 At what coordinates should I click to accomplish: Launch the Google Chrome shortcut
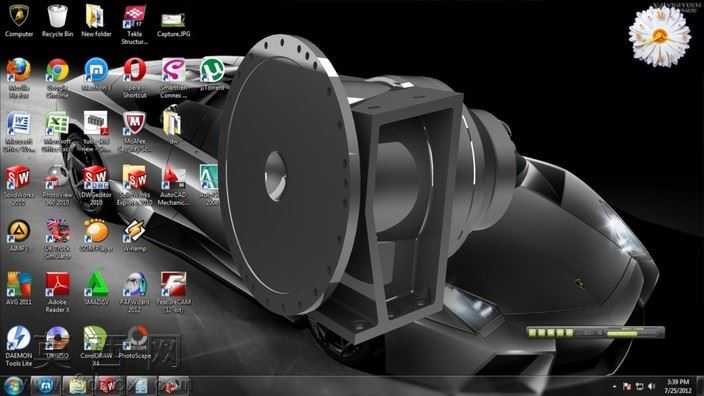tap(57, 78)
